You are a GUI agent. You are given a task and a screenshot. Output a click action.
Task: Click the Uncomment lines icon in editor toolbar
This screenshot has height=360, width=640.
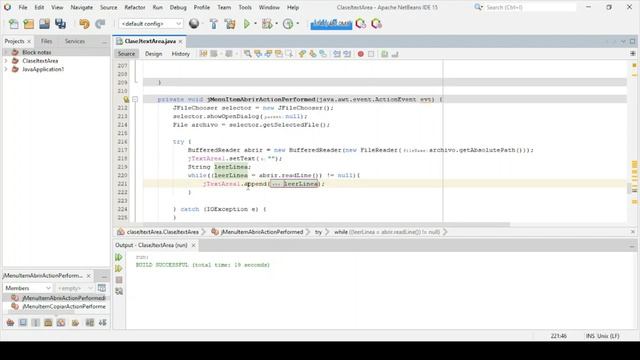(x=395, y=53)
